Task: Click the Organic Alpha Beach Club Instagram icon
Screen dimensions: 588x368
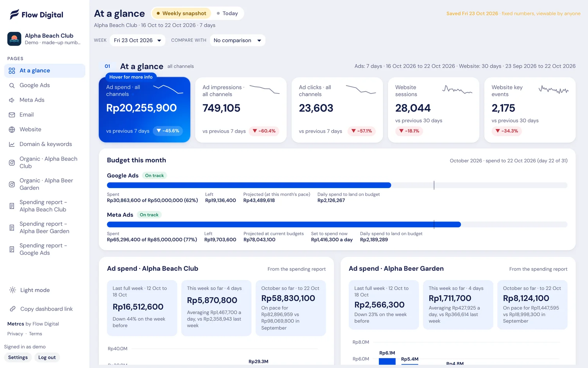Action: click(12, 163)
